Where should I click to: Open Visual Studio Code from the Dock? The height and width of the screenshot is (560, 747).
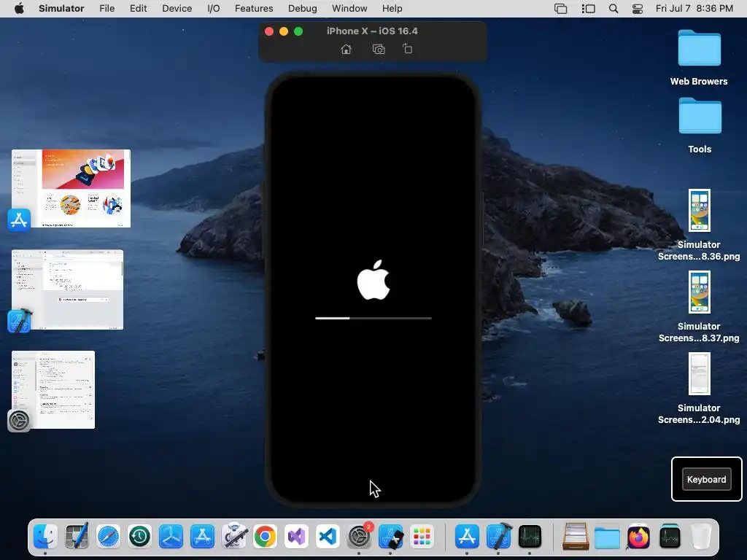pyautogui.click(x=328, y=537)
